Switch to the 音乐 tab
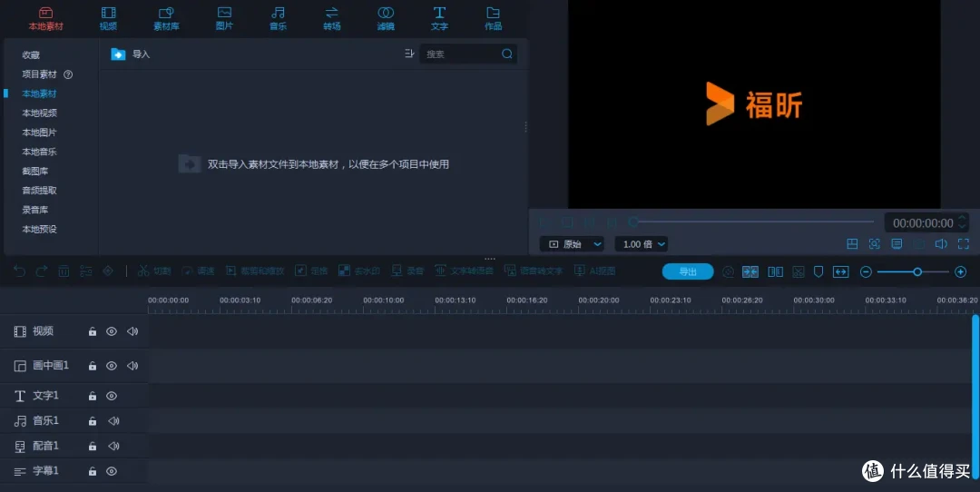The width and height of the screenshot is (980, 492). point(279,19)
